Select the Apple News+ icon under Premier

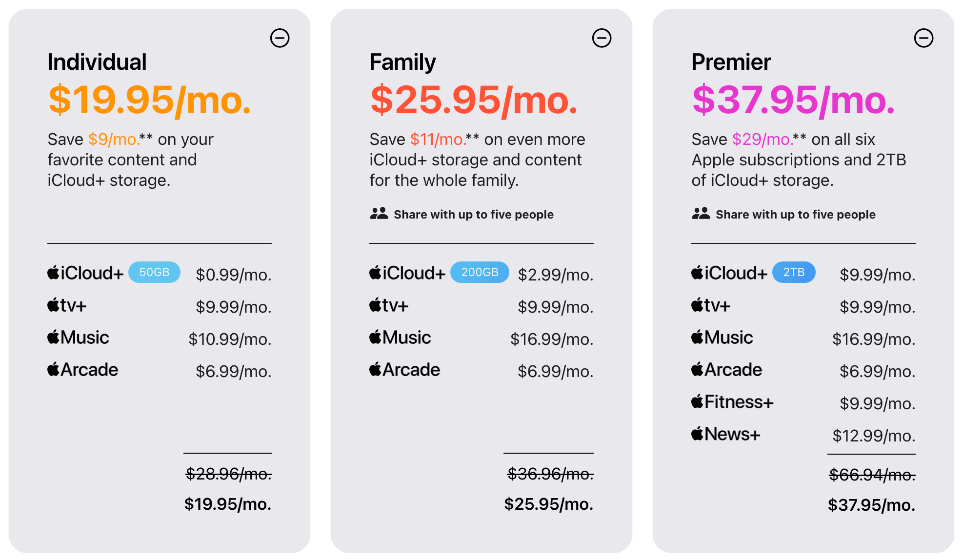(698, 434)
